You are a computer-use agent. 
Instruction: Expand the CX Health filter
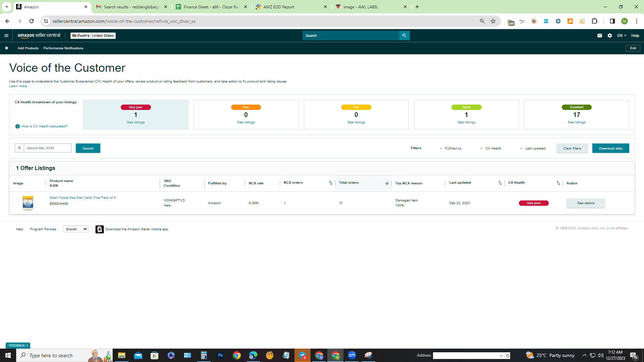[491, 148]
